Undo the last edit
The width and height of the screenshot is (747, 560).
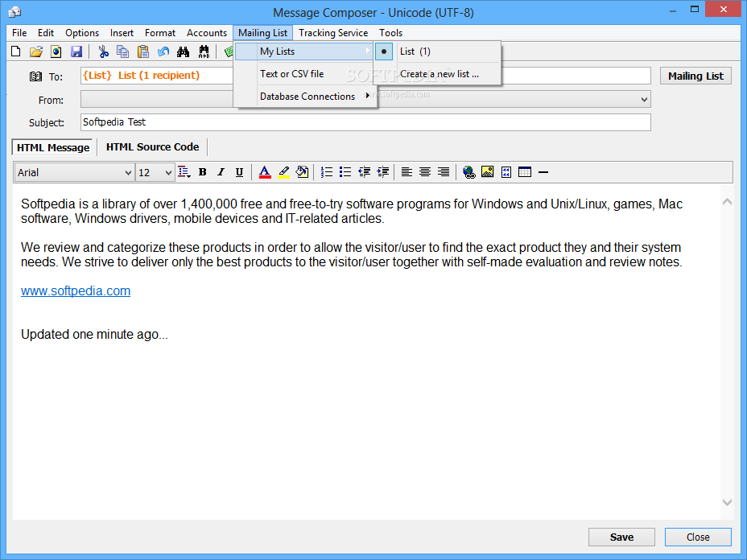tap(163, 51)
